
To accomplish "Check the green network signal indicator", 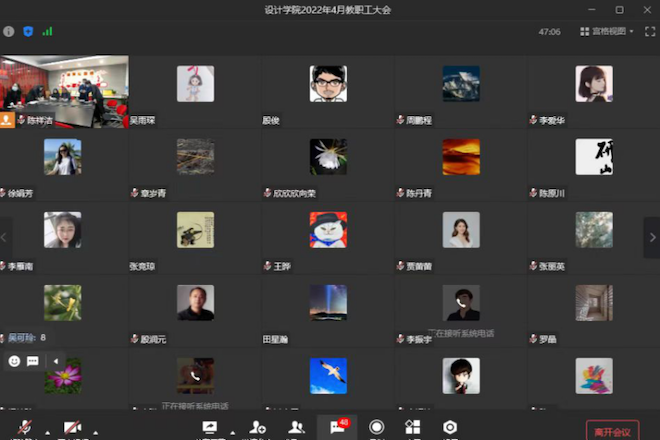I will [x=47, y=32].
